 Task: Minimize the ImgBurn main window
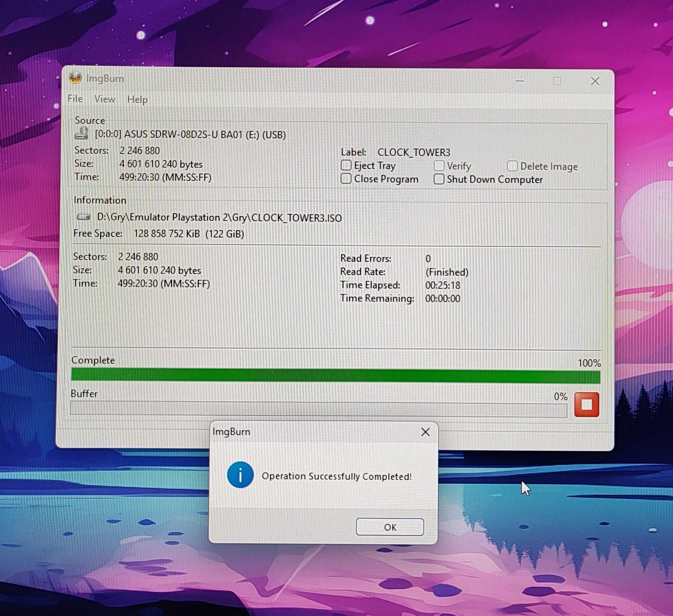tap(519, 81)
